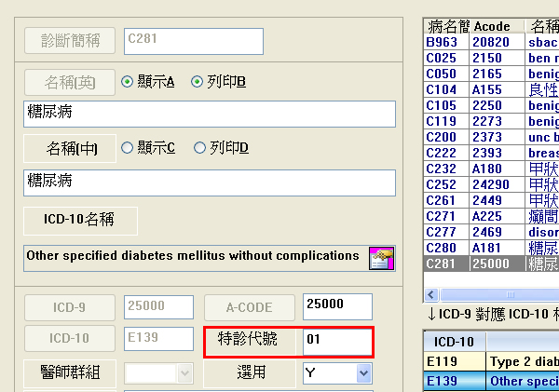Click the ICD-10名稱 button

click(80, 221)
